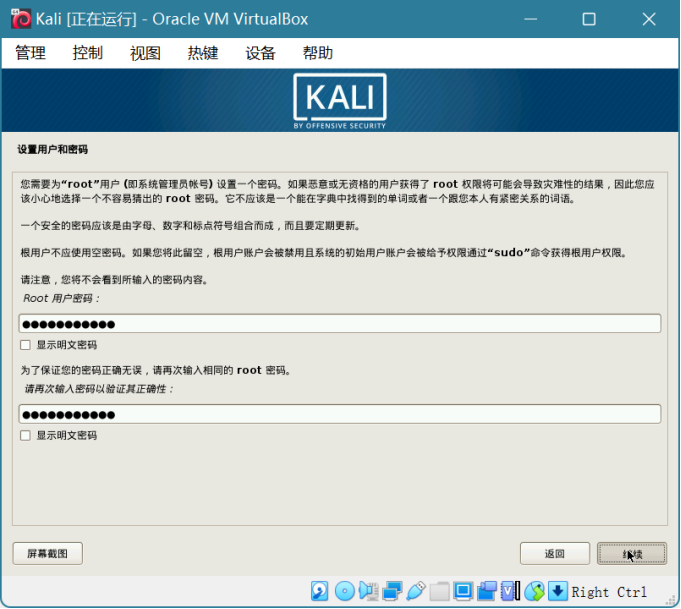Click the Kali logo banner
Image resolution: width=681 pixels, height=609 pixels.
pos(340,100)
